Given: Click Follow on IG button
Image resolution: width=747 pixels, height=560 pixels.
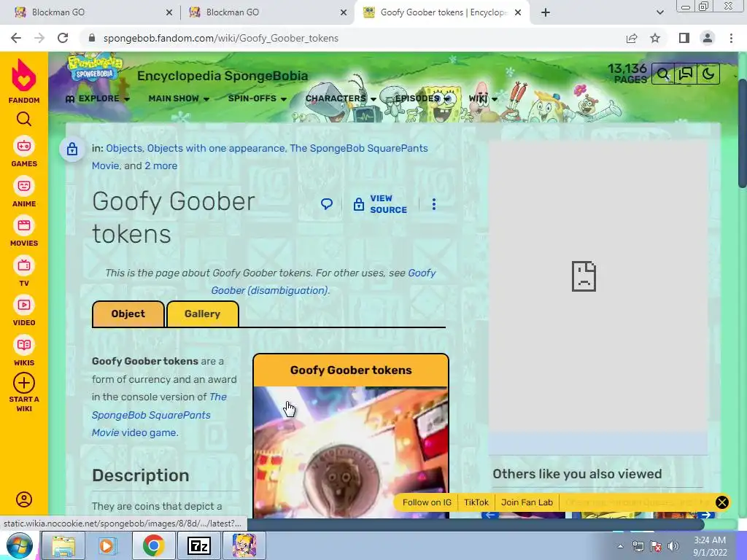Looking at the screenshot, I should [427, 502].
